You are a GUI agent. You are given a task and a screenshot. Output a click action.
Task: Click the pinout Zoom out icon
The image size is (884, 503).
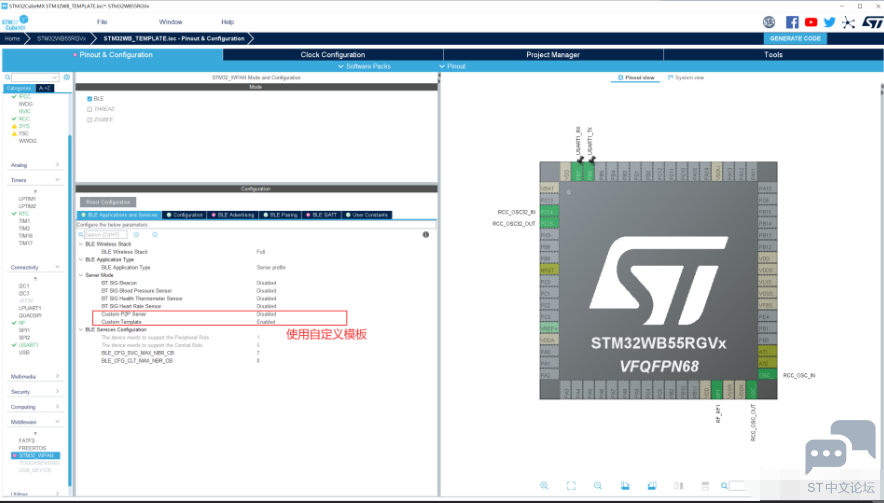(598, 486)
